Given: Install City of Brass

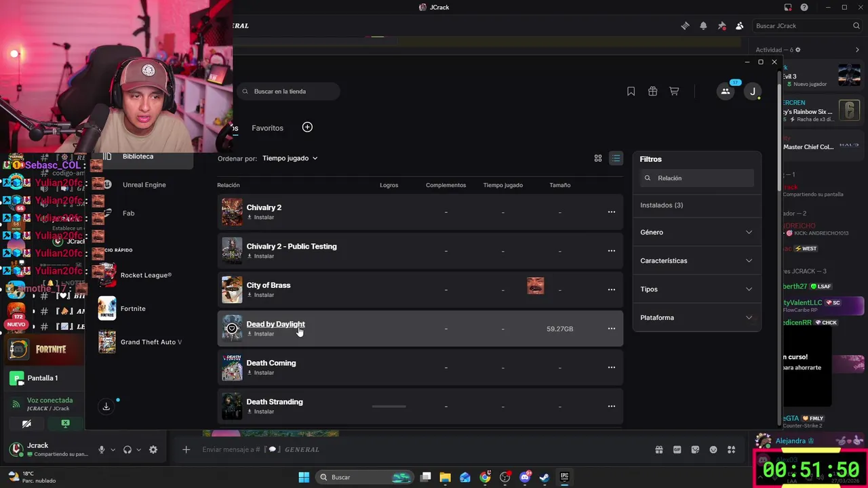Looking at the screenshot, I should click(260, 295).
